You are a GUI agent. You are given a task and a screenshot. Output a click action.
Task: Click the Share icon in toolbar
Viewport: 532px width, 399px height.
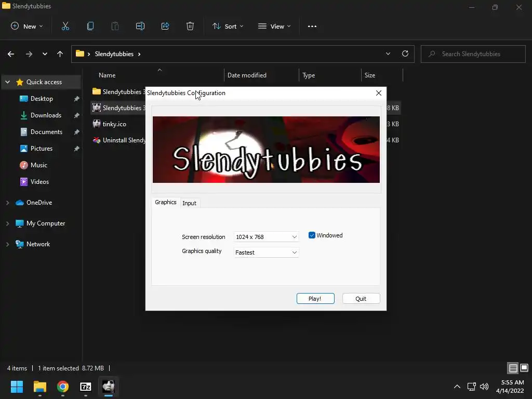click(x=165, y=26)
